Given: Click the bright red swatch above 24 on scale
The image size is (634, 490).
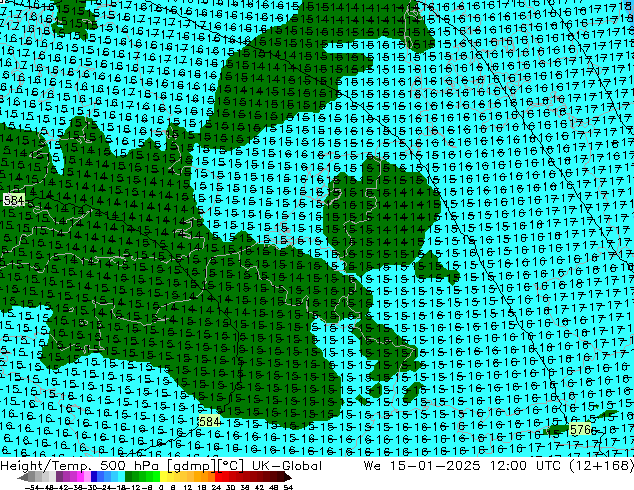Looking at the screenshot, I should [219, 477].
